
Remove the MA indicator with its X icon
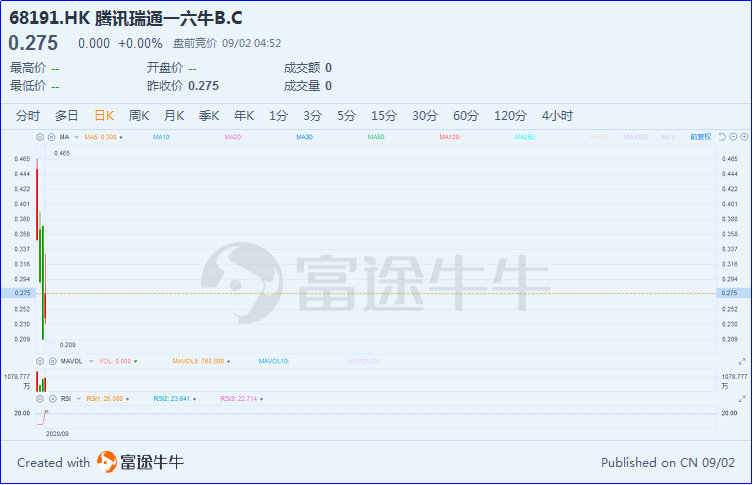(51, 137)
